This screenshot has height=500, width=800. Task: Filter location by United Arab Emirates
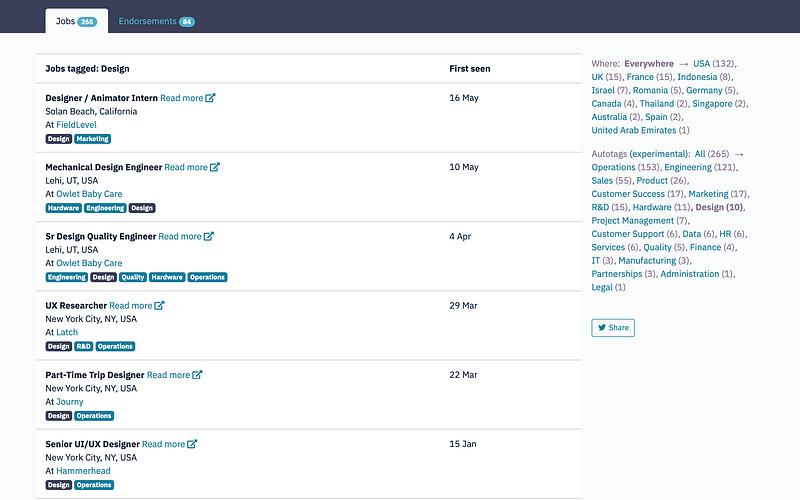pos(634,130)
